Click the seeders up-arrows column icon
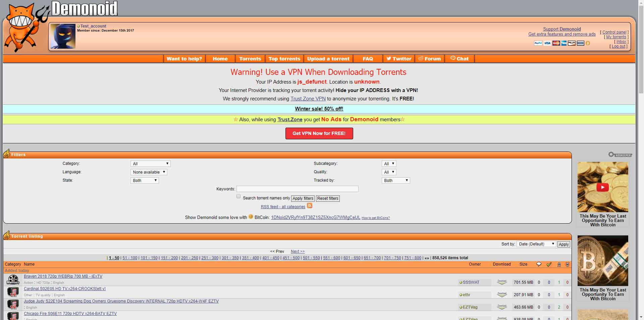Screen dimensions: 644x320 [x=559, y=264]
